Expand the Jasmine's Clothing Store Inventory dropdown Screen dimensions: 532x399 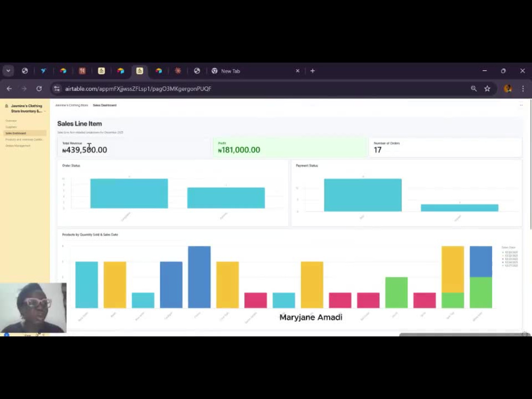coord(45,111)
